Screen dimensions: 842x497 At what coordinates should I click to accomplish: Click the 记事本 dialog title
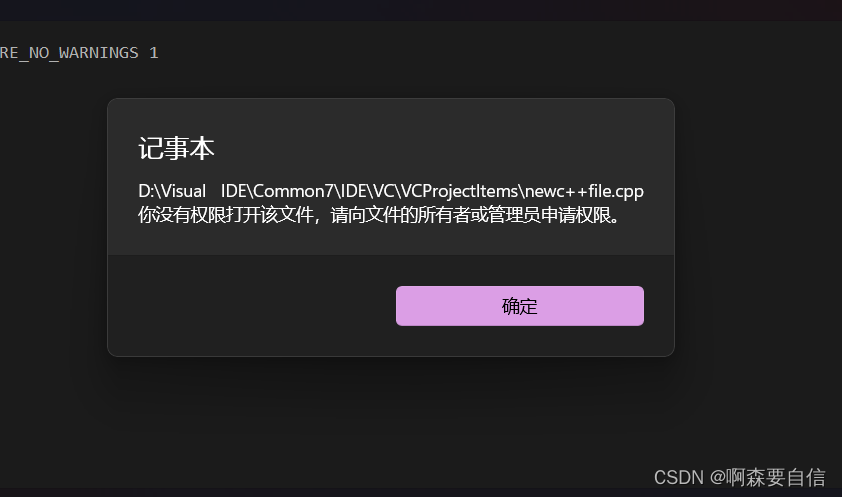pos(177,149)
